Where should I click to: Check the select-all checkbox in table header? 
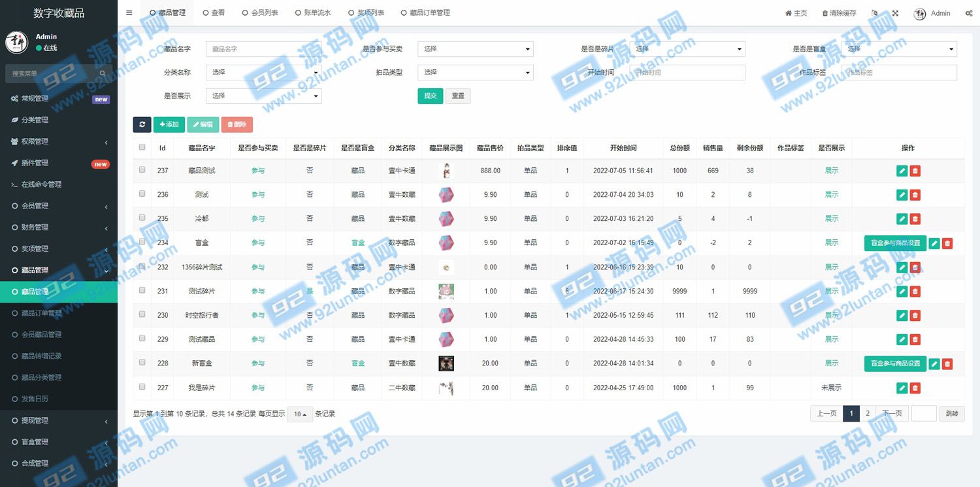tap(142, 148)
